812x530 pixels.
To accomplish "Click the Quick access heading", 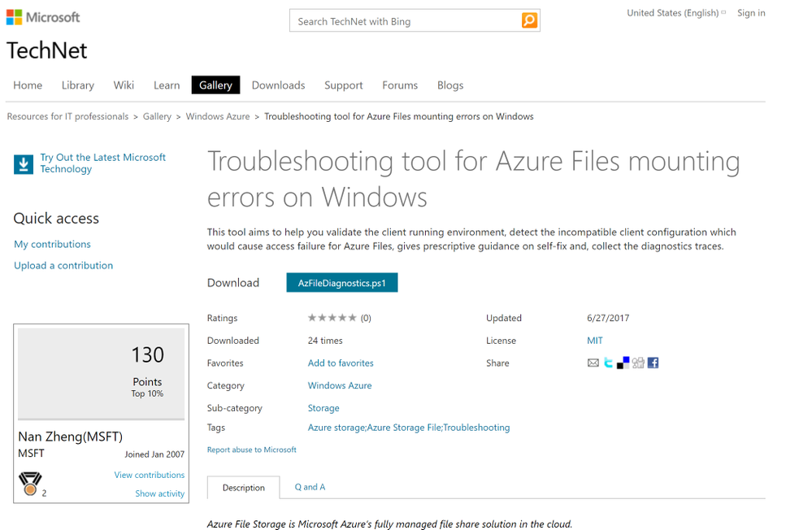I will pyautogui.click(x=56, y=218).
